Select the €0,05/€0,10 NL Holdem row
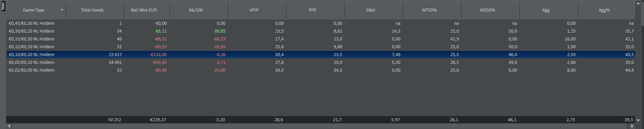 (x=321, y=62)
